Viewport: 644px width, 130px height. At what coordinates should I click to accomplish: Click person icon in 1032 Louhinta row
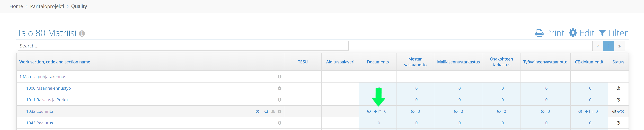coord(273,111)
